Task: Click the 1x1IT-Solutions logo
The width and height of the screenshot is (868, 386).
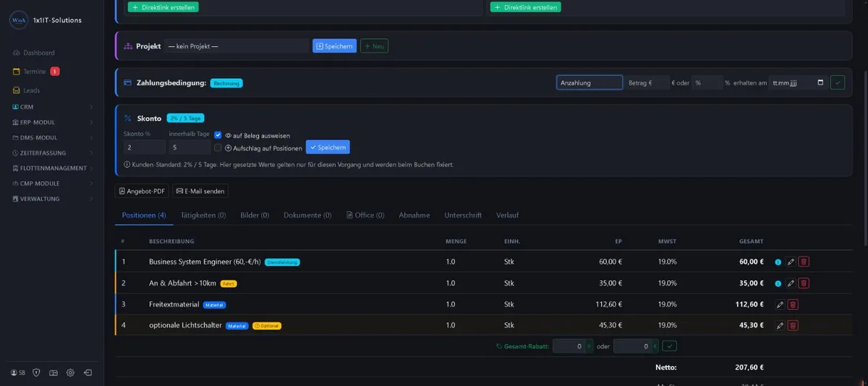Action: 19,20
